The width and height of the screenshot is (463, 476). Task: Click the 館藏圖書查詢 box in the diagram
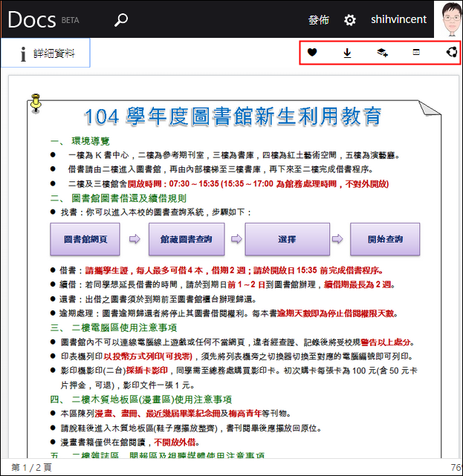click(187, 239)
